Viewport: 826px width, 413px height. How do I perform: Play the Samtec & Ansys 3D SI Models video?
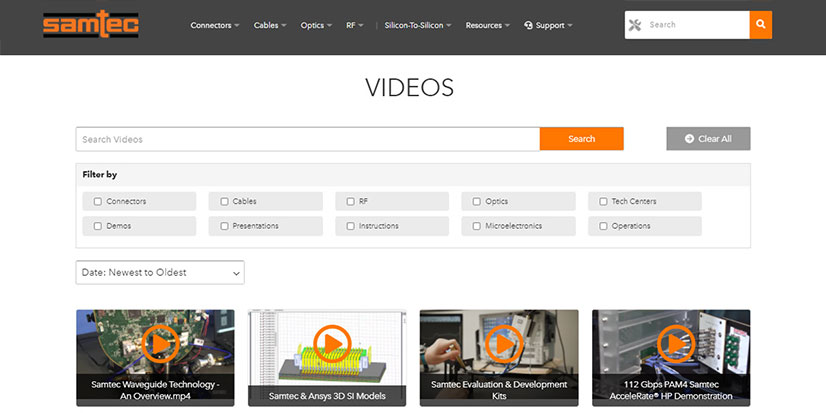click(x=332, y=343)
